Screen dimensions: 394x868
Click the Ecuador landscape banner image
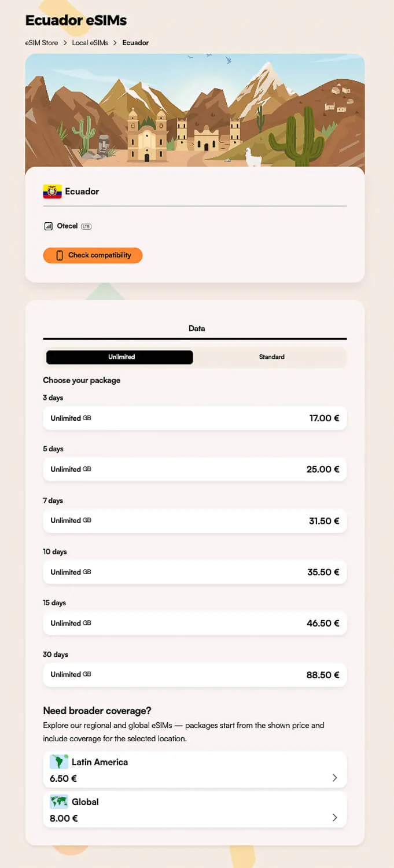[195, 111]
